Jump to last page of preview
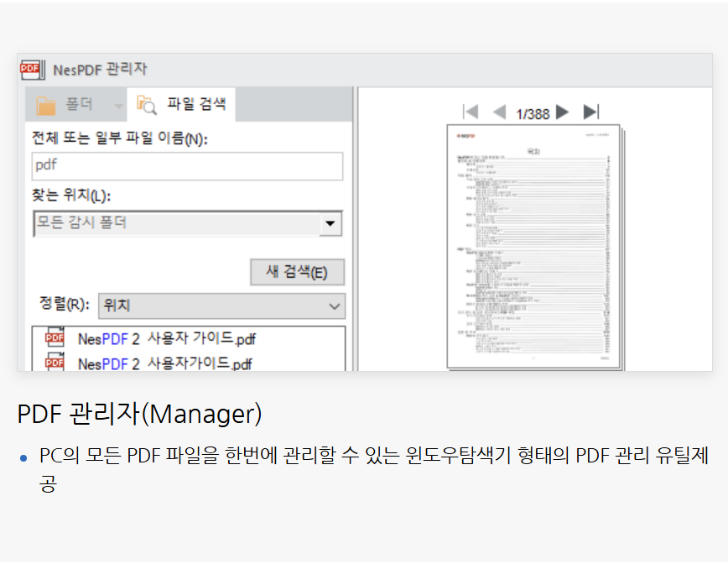Image resolution: width=728 pixels, height=564 pixels. coord(591,112)
